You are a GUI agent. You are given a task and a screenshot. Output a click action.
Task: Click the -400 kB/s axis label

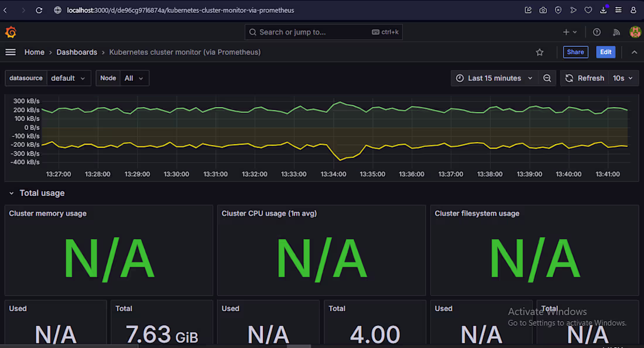25,162
